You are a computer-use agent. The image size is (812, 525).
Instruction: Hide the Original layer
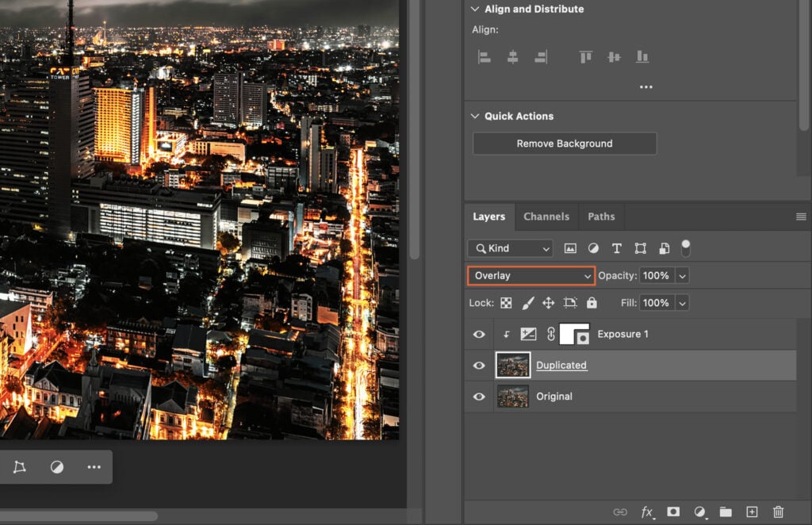point(479,396)
